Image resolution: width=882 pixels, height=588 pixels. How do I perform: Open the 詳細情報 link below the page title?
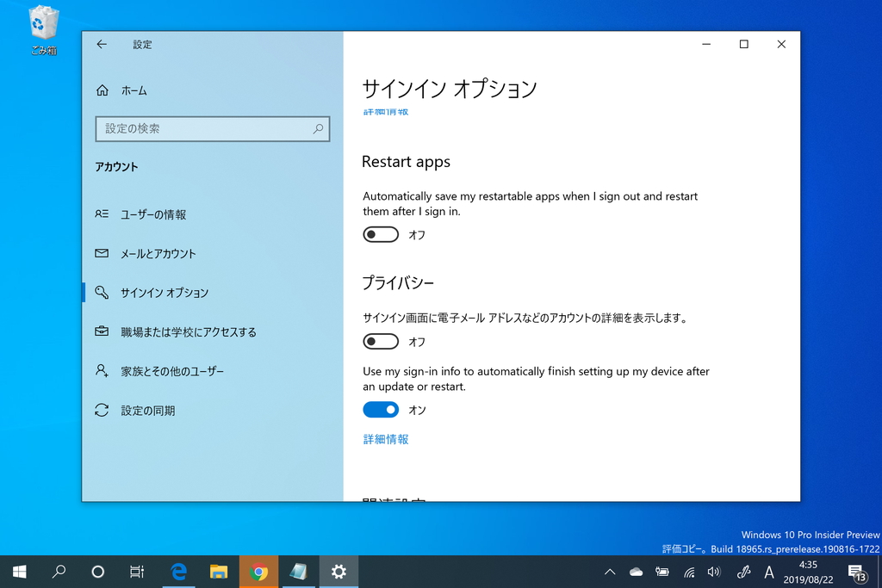pyautogui.click(x=385, y=112)
